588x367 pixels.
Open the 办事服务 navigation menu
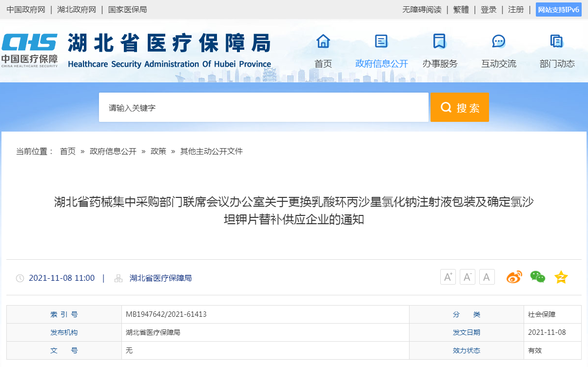[x=440, y=63]
